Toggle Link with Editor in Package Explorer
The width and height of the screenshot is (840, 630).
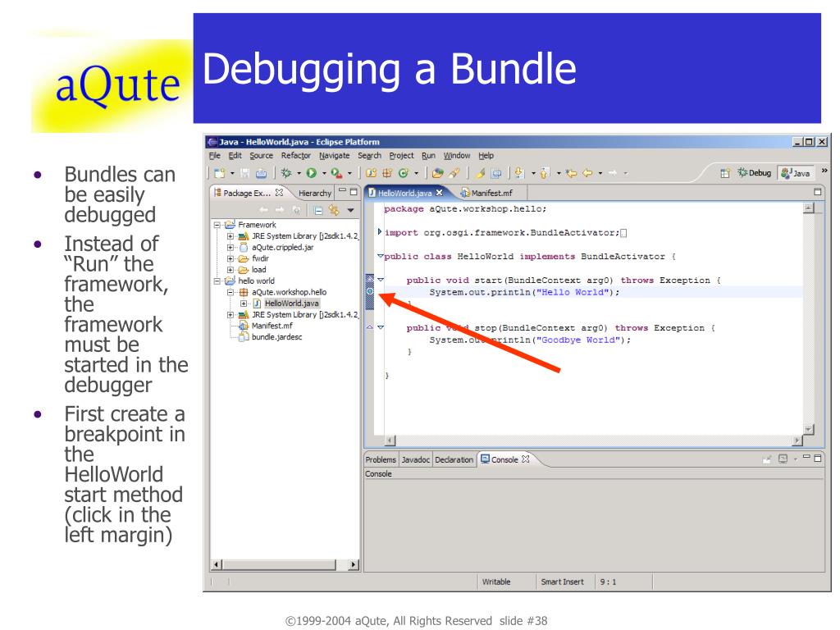click(x=334, y=210)
